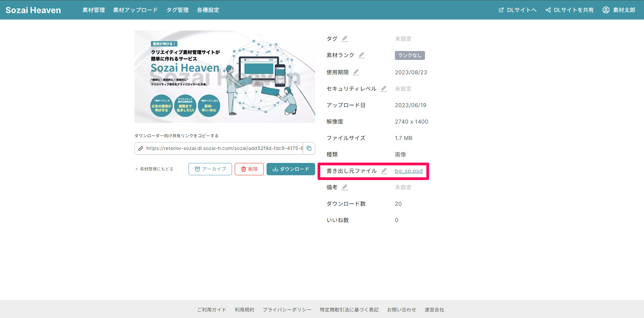Open ご利用ガイド in the footer
The width and height of the screenshot is (644, 318).
click(211, 310)
